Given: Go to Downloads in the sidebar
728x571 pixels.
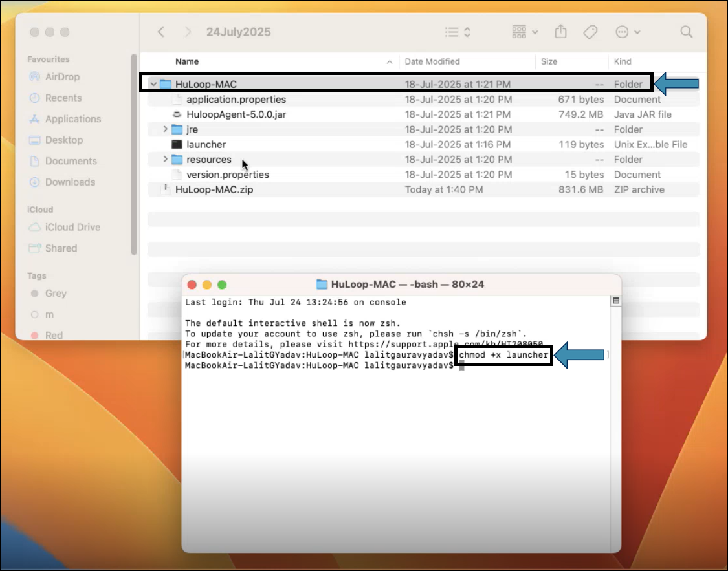Looking at the screenshot, I should [x=70, y=182].
